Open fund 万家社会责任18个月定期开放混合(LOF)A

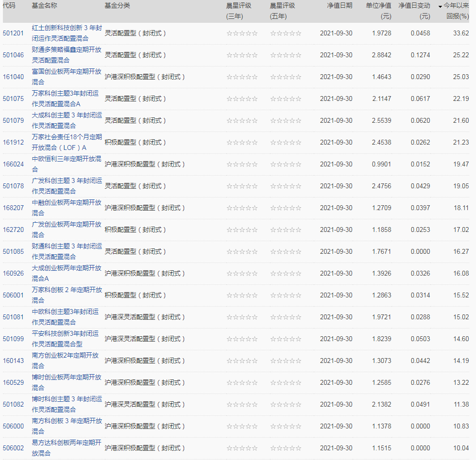coord(67,143)
